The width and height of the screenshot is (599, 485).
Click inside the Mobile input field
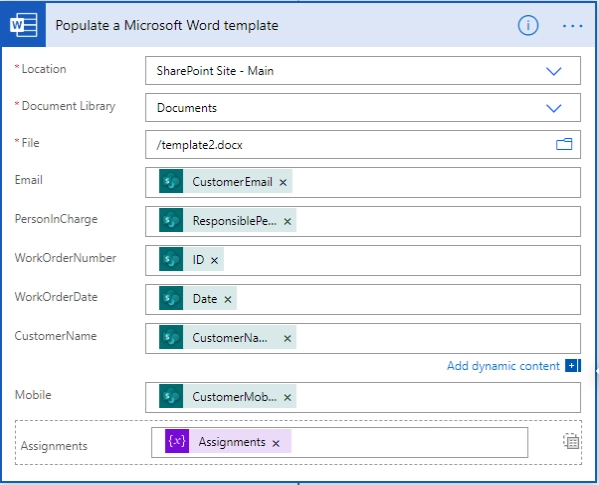[x=363, y=397]
